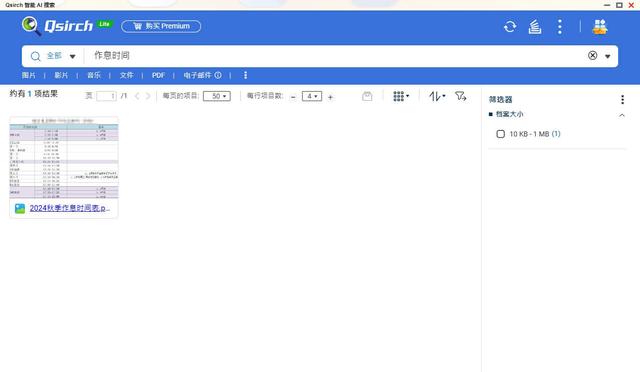Filter results by 音乐
This screenshot has height=372, width=640.
pos(94,75)
